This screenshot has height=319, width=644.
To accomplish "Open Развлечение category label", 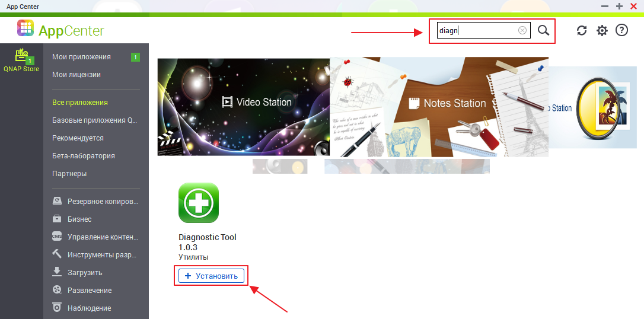I will tap(90, 291).
